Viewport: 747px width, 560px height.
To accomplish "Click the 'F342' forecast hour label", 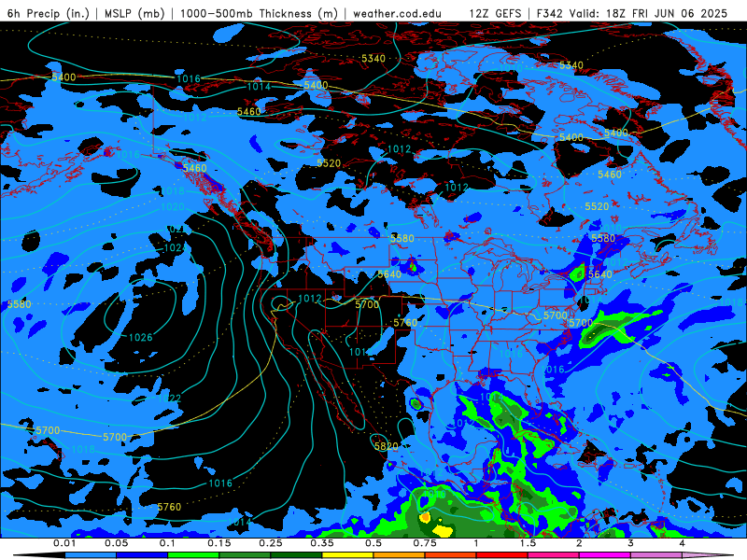I will point(549,13).
